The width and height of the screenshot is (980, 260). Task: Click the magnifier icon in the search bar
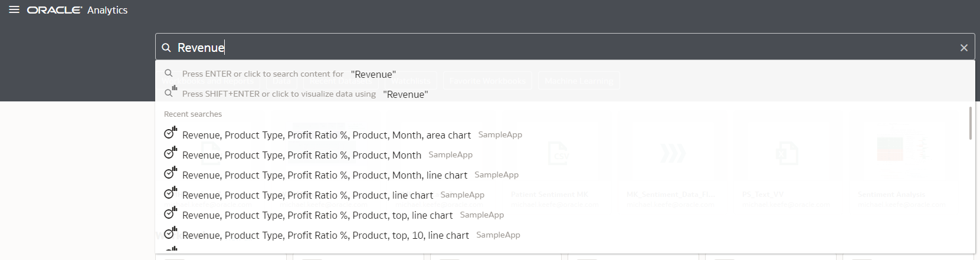click(x=166, y=48)
